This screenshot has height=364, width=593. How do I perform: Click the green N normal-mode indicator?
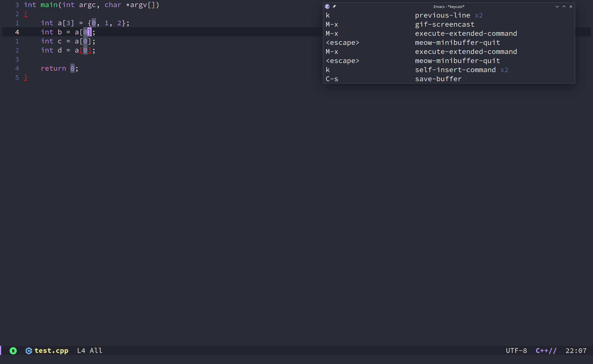13,351
